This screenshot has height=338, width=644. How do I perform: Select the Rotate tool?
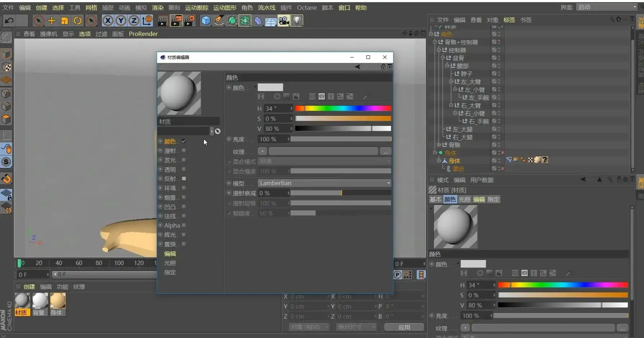point(78,20)
